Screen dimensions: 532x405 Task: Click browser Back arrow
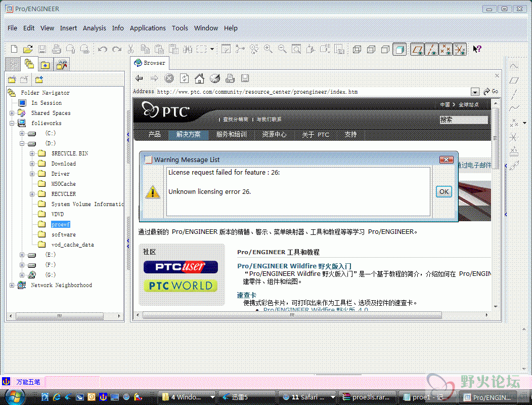coord(139,78)
